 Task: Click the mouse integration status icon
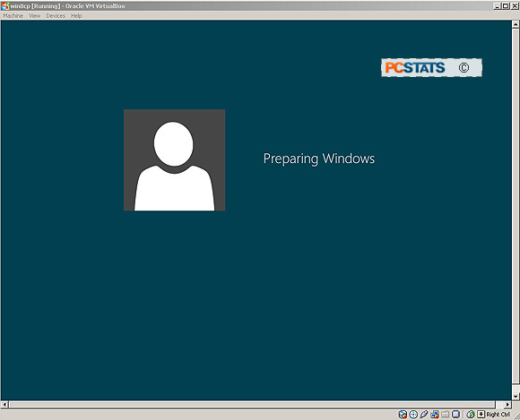[x=471, y=415]
